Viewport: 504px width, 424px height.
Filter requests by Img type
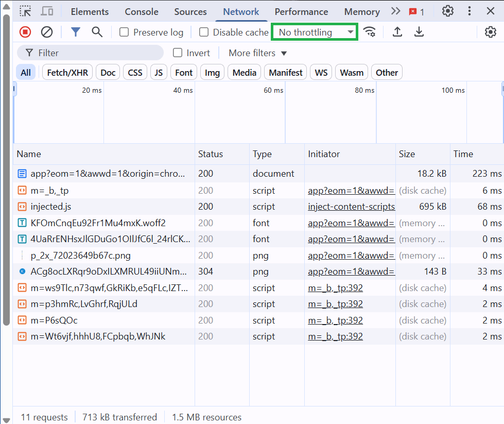(x=212, y=73)
